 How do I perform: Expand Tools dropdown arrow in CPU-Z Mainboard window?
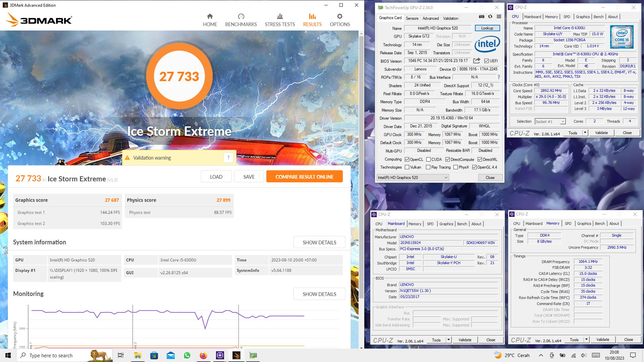tap(448, 340)
